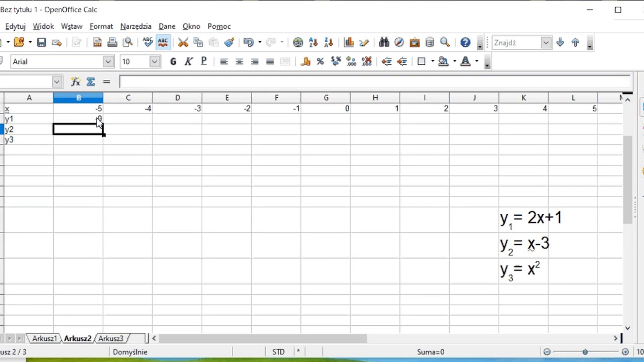Toggle bold G button
Image resolution: width=644 pixels, height=362 pixels.
pos(174,62)
